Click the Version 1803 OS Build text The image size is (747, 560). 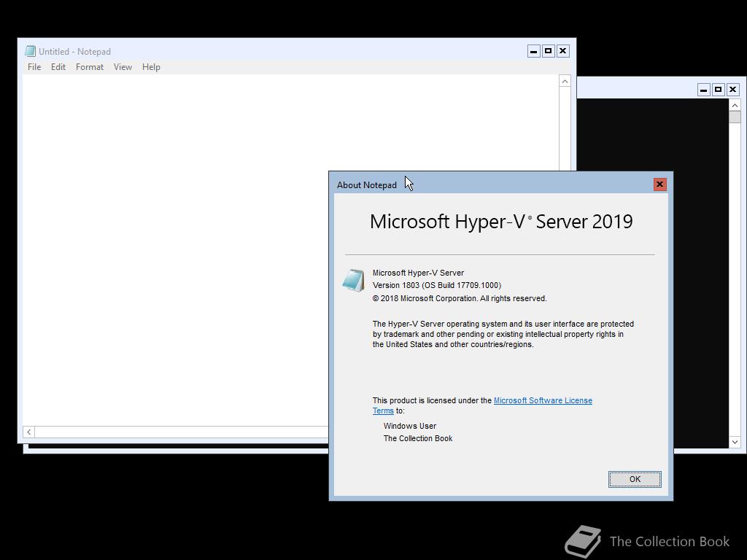click(437, 285)
